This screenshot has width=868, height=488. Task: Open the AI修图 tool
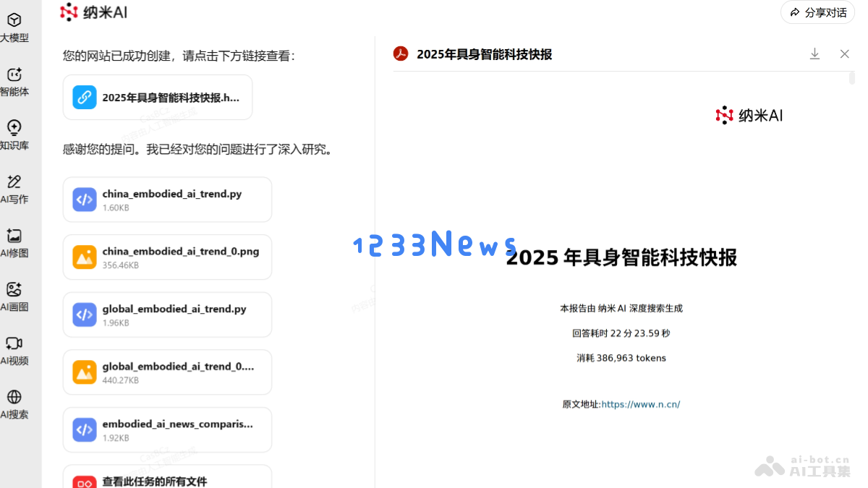pyautogui.click(x=14, y=244)
